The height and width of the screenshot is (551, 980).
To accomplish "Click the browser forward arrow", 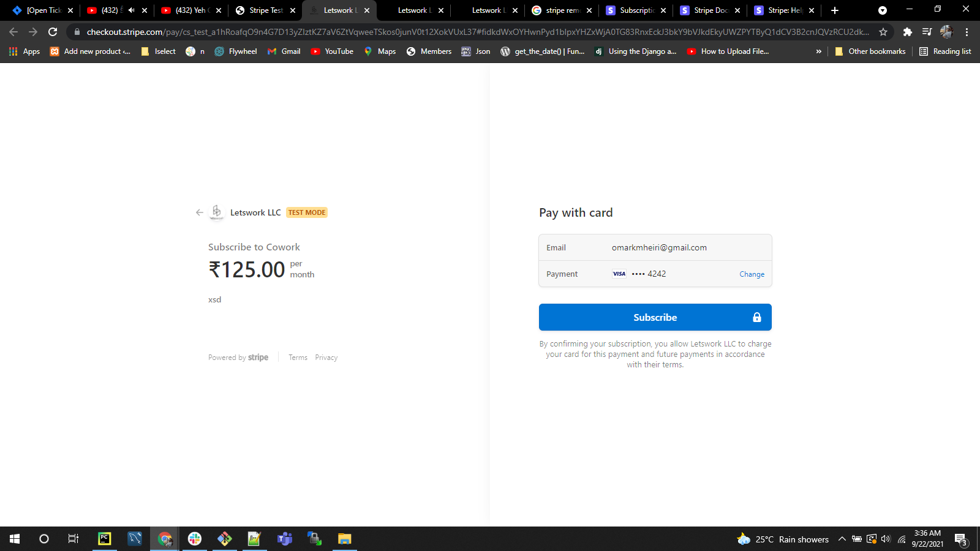I will pos(33,32).
